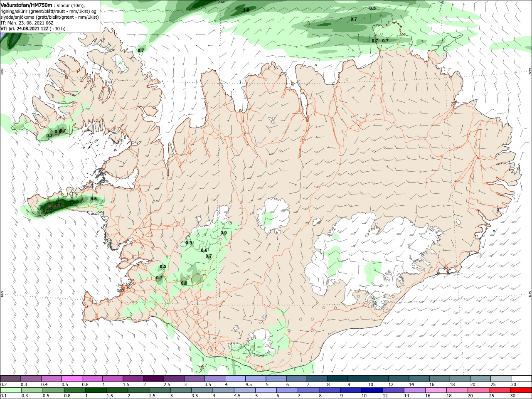The image size is (532, 399).
Task: Click the '(+30 h)' forecast offset text
Action: point(57,29)
